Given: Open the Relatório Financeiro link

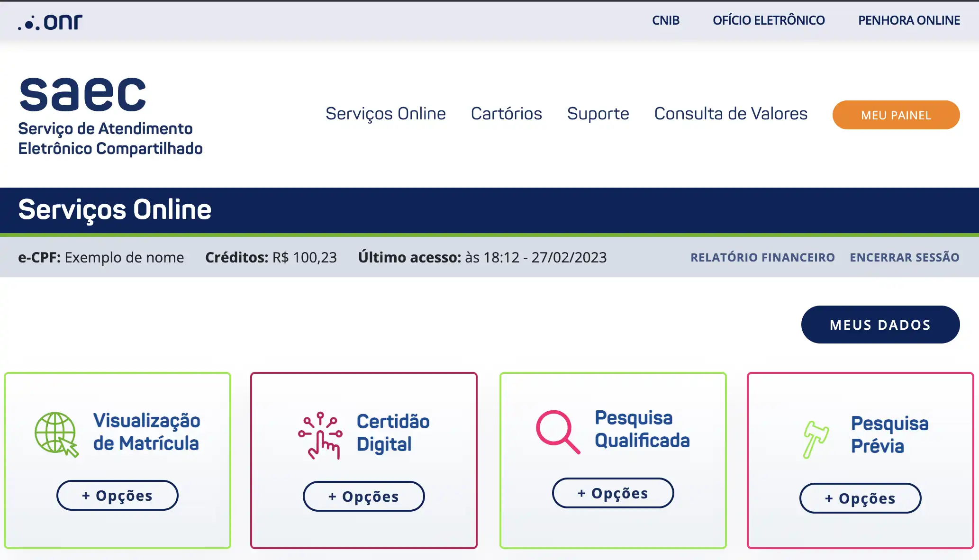Looking at the screenshot, I should (x=762, y=257).
